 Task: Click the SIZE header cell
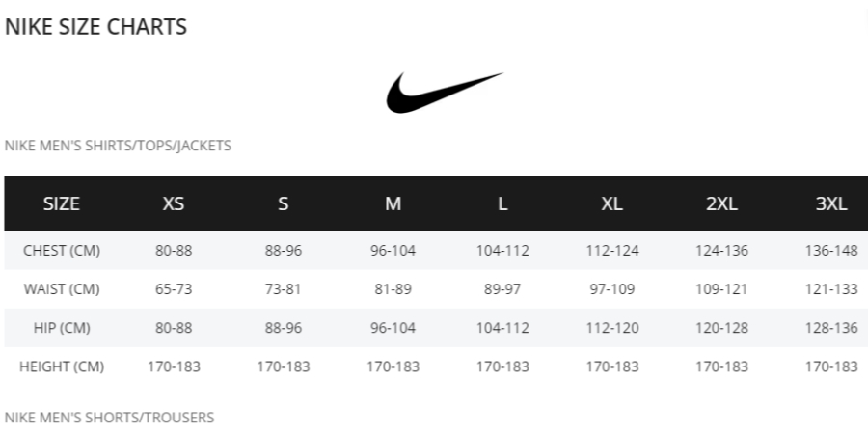click(62, 203)
